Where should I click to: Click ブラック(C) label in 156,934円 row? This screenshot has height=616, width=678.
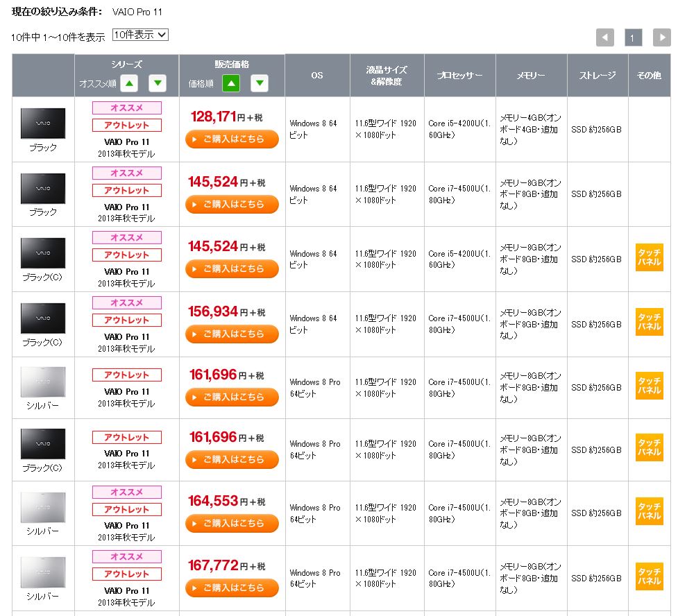pyautogui.click(x=42, y=343)
